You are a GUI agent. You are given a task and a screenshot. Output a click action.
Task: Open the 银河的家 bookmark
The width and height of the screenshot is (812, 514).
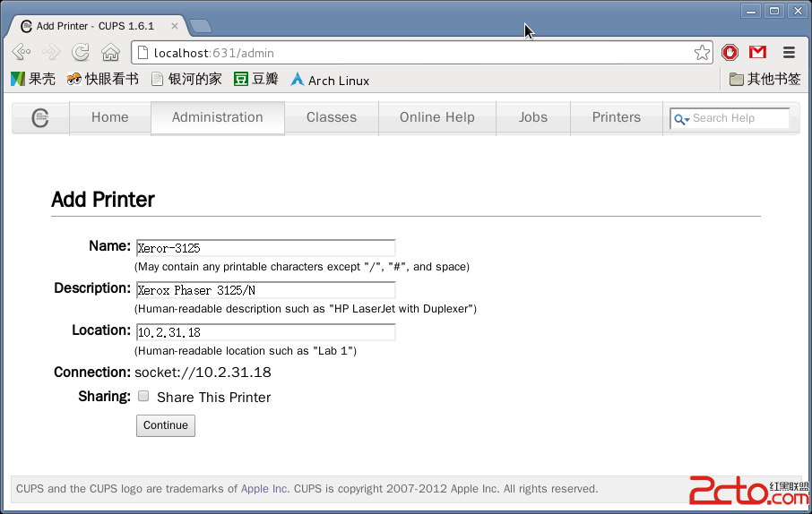(186, 79)
